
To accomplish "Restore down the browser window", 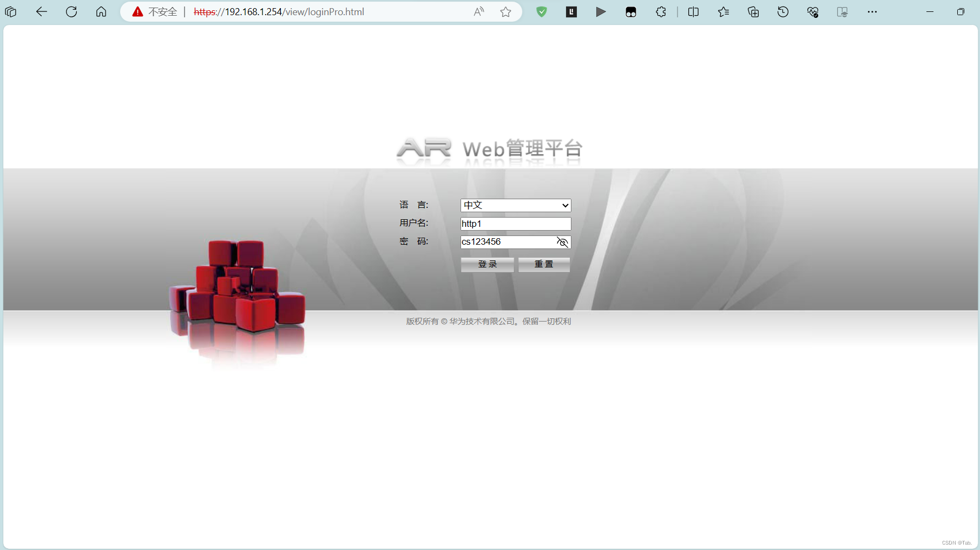I will 961,12.
